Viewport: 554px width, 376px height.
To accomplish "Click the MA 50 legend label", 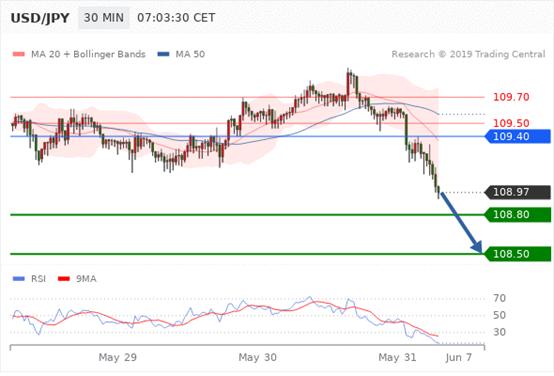I will (x=190, y=54).
